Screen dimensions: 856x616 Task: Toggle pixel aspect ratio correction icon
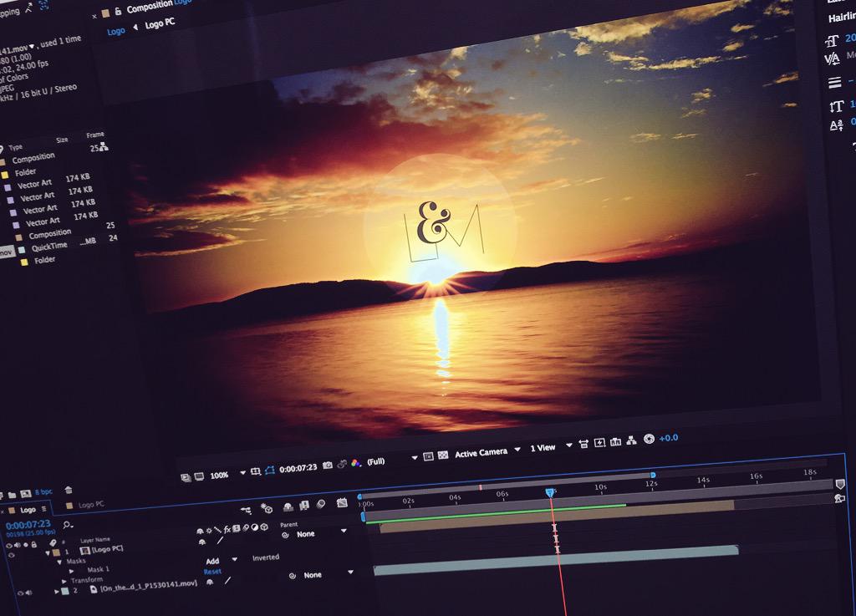pyautogui.click(x=583, y=444)
